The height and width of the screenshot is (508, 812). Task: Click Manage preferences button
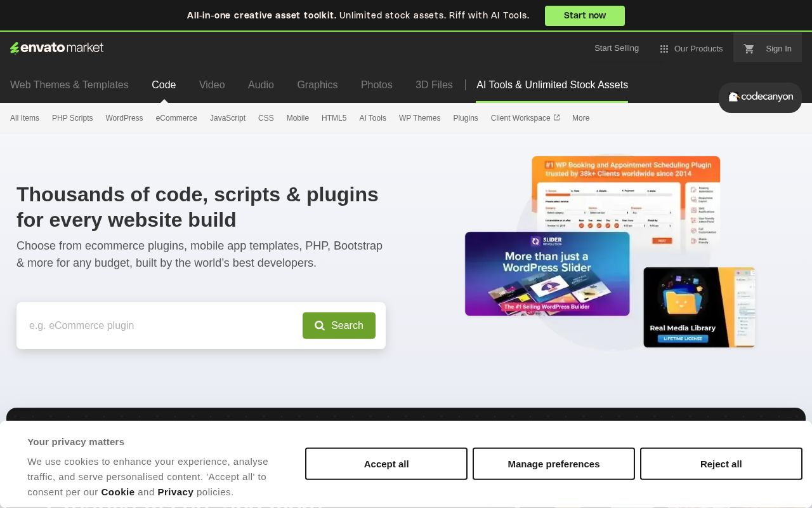554,464
